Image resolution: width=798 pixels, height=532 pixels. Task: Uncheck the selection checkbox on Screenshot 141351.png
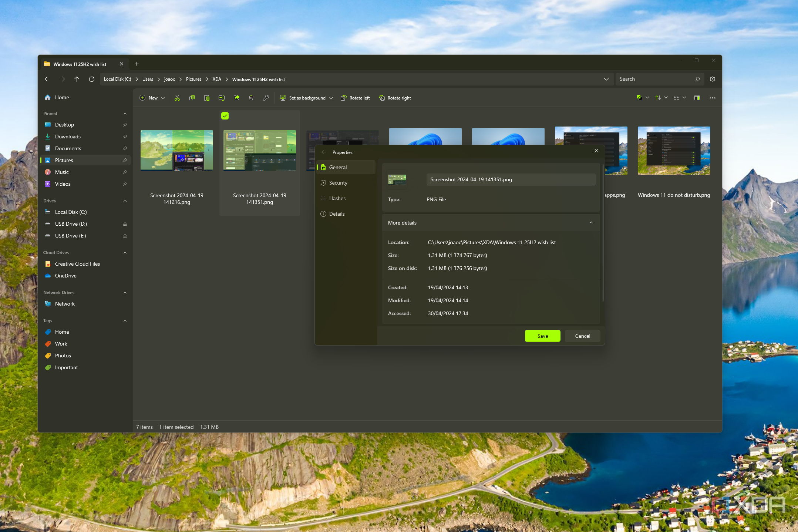point(225,116)
